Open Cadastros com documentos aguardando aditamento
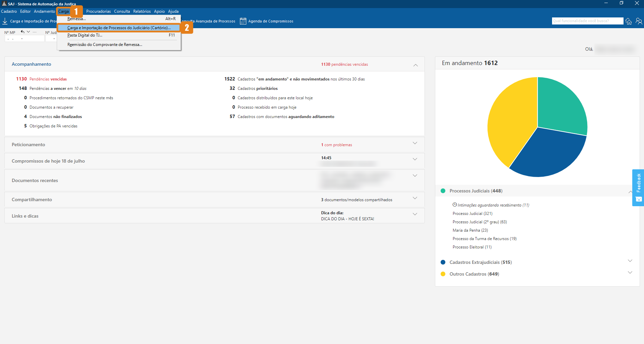 [282, 117]
